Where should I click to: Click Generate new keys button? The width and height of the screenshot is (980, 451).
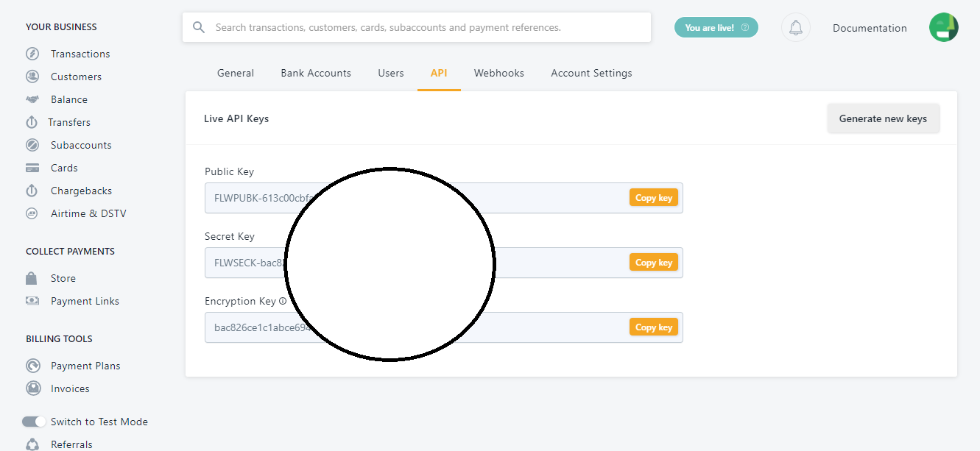point(883,118)
